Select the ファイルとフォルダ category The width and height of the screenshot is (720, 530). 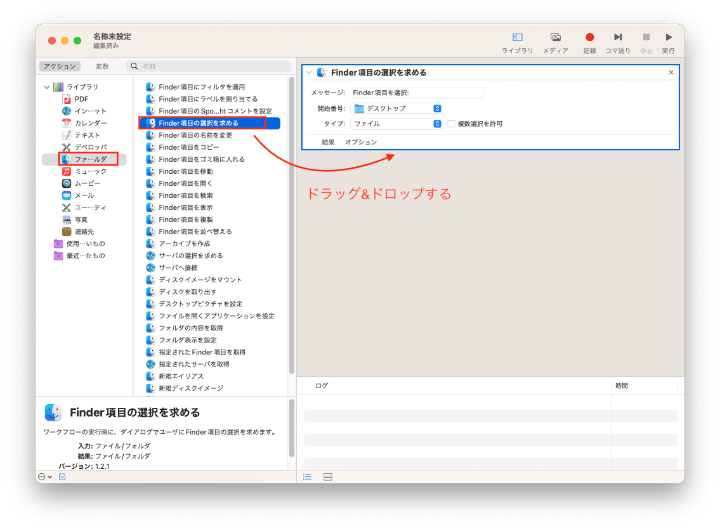[84, 159]
